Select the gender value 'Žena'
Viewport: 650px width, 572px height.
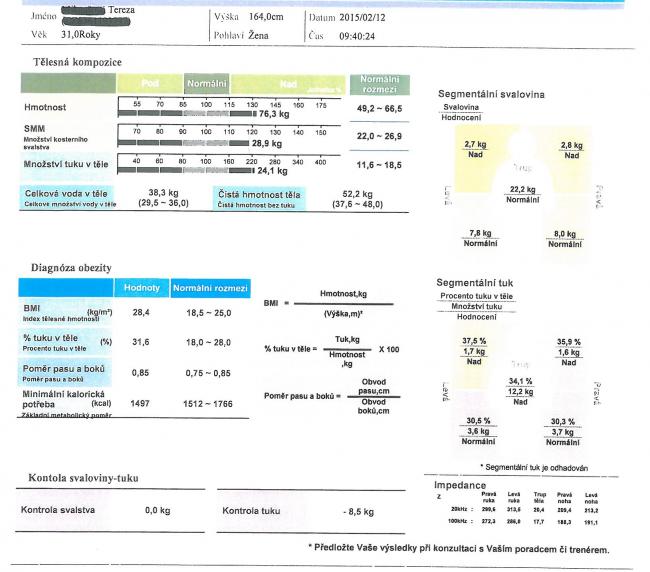258,36
